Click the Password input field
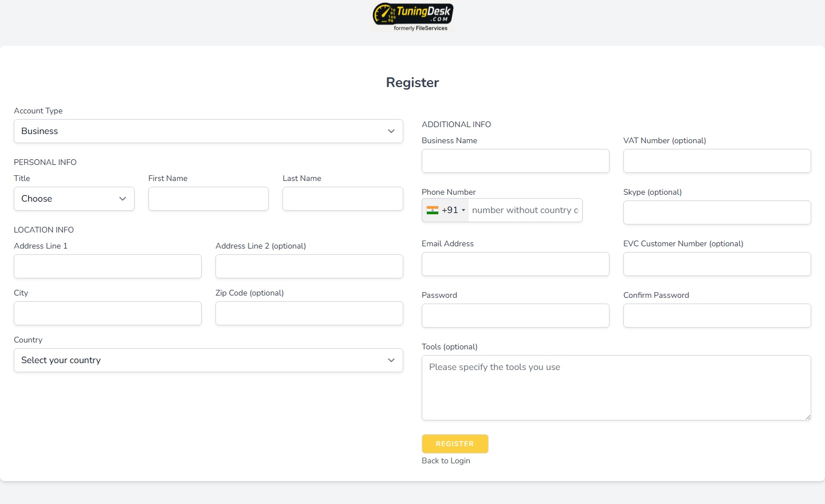The width and height of the screenshot is (825, 504). (515, 316)
